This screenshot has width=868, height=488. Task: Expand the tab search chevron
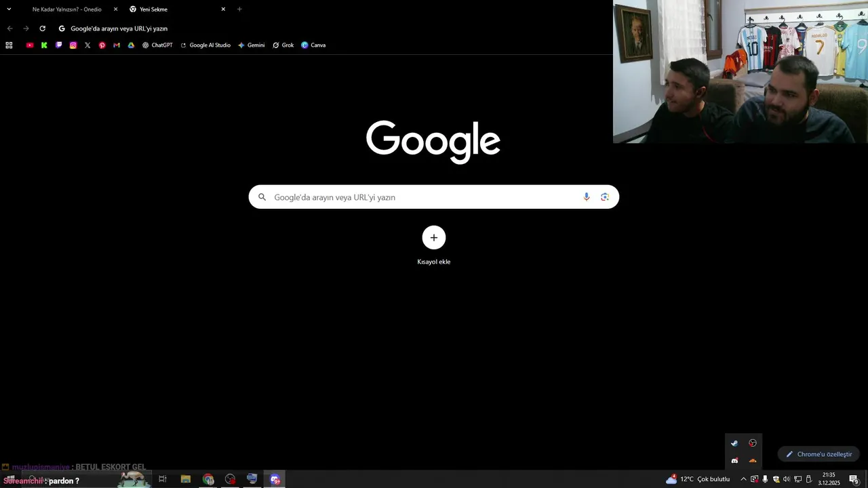point(9,9)
